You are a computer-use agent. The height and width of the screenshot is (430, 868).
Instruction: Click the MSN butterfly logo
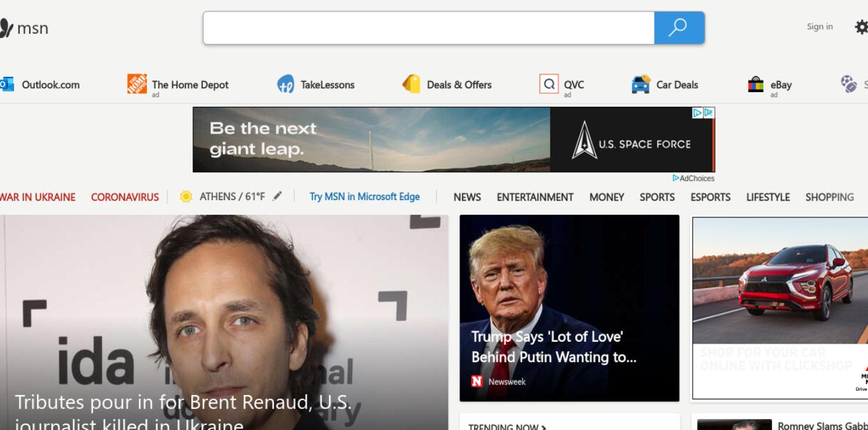tap(5, 28)
